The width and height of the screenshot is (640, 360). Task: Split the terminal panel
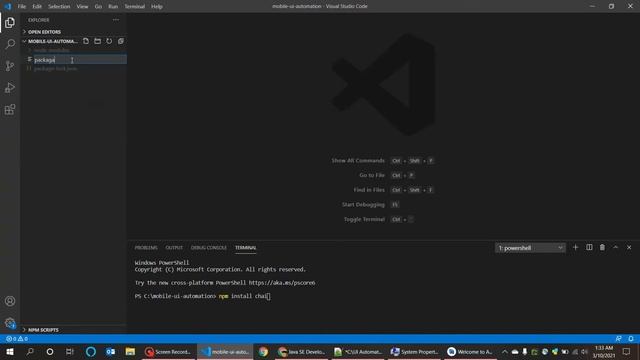(589, 247)
